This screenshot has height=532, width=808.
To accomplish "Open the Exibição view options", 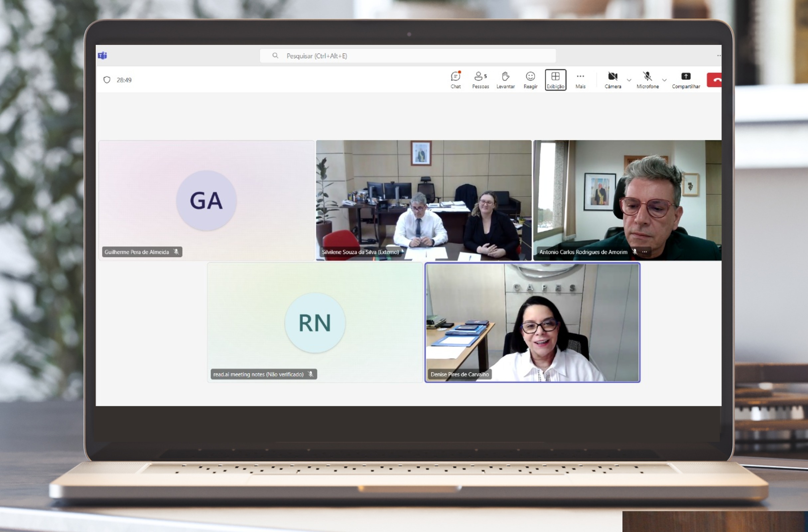I will coord(555,80).
